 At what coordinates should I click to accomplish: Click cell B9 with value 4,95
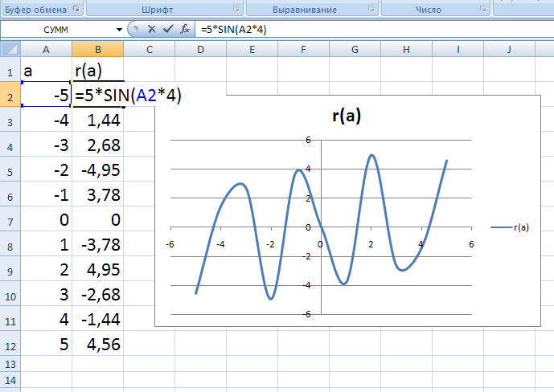click(x=98, y=269)
